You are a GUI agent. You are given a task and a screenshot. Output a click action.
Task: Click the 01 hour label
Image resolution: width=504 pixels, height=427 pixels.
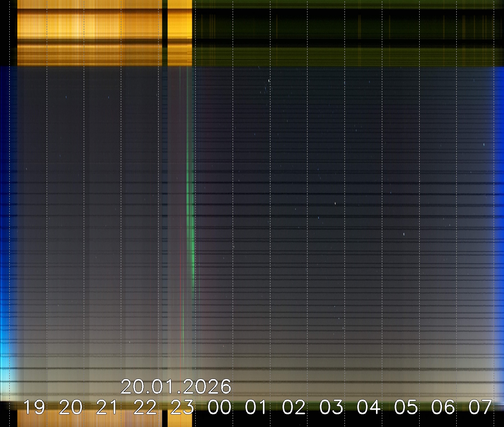(256, 407)
